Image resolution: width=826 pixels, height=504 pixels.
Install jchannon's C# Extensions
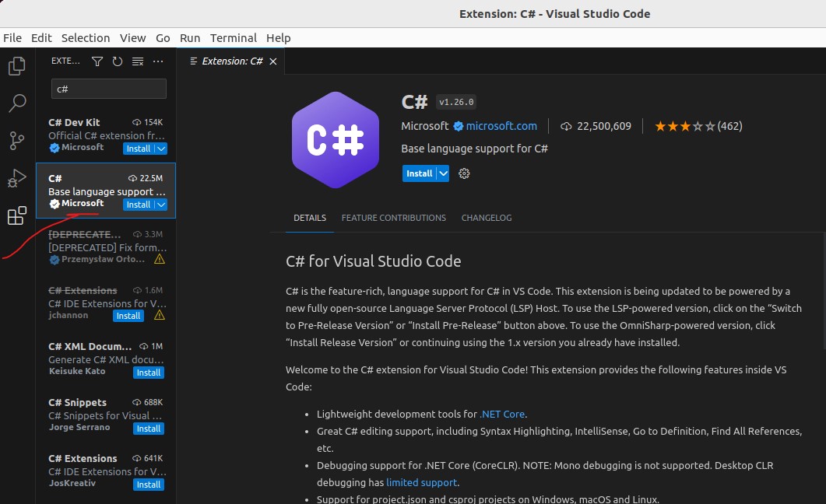coord(128,316)
